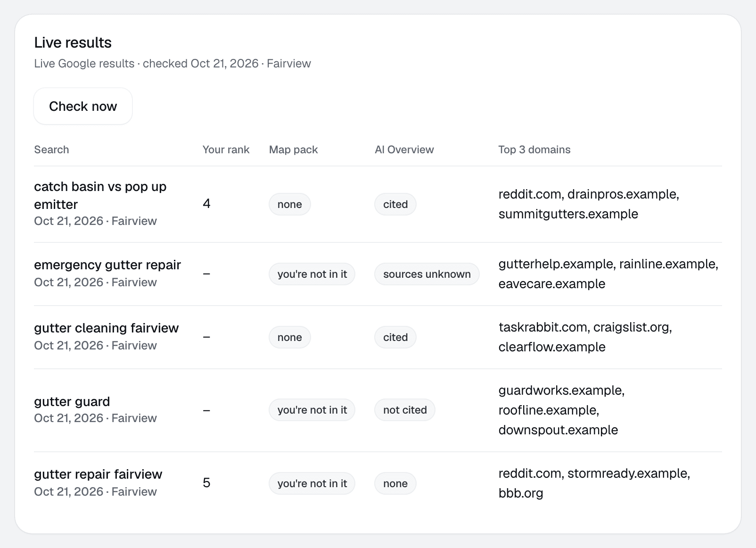
Task: Open the 'gutter cleaning fairview' search
Action: (106, 328)
